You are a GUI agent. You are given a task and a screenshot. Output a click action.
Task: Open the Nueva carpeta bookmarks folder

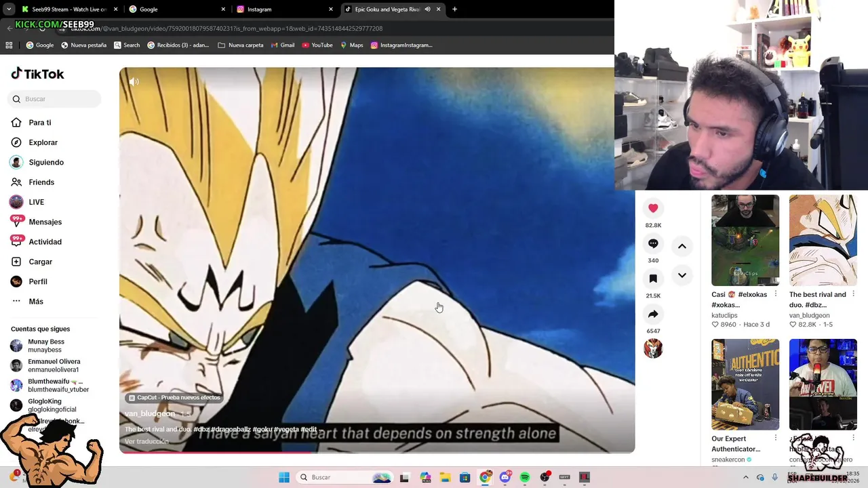tap(241, 45)
